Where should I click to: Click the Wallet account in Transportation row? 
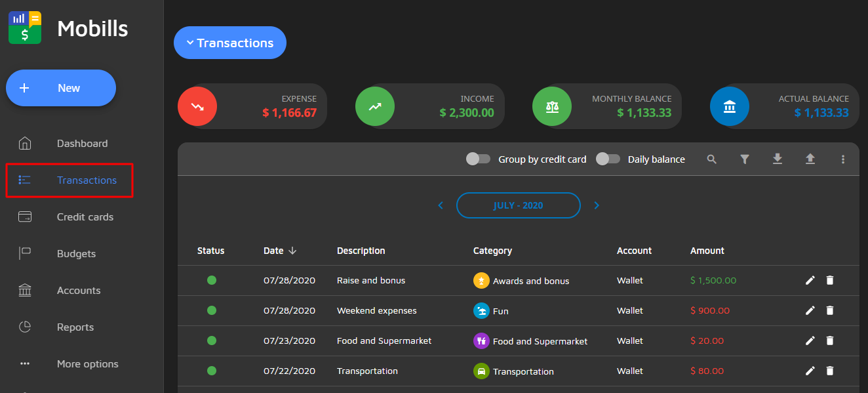(x=630, y=371)
